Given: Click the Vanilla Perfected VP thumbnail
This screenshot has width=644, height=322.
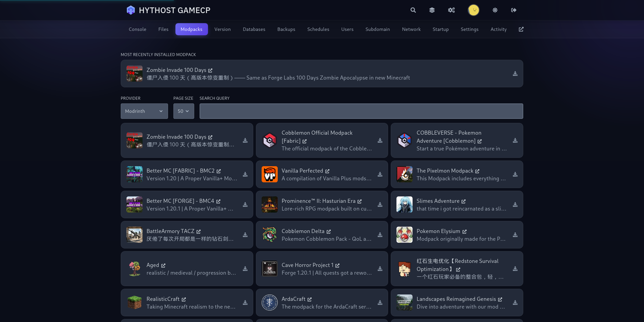Looking at the screenshot, I should click(270, 174).
